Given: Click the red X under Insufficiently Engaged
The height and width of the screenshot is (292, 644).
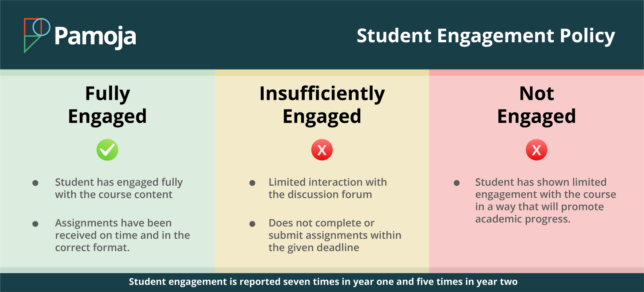Looking at the screenshot, I should click(322, 150).
